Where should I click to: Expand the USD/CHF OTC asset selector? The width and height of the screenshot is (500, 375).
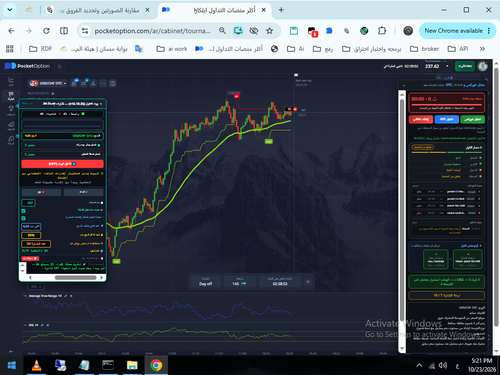tap(48, 83)
